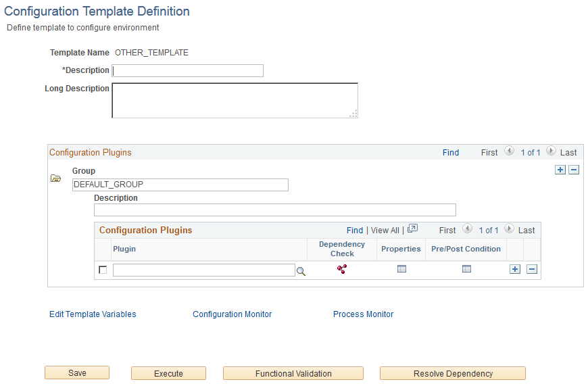The width and height of the screenshot is (588, 384).
Task: Delete the DEFAULT_GROUP group row
Action: 574,170
